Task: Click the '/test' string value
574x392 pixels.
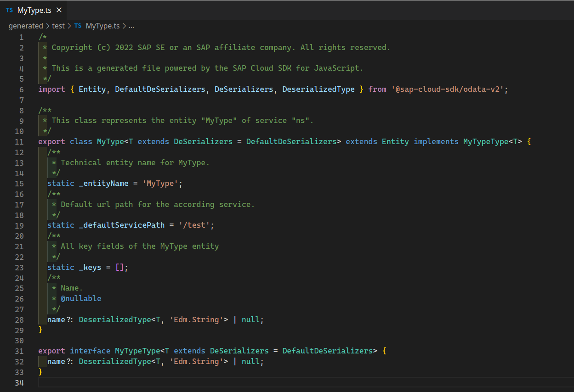Action: point(194,225)
